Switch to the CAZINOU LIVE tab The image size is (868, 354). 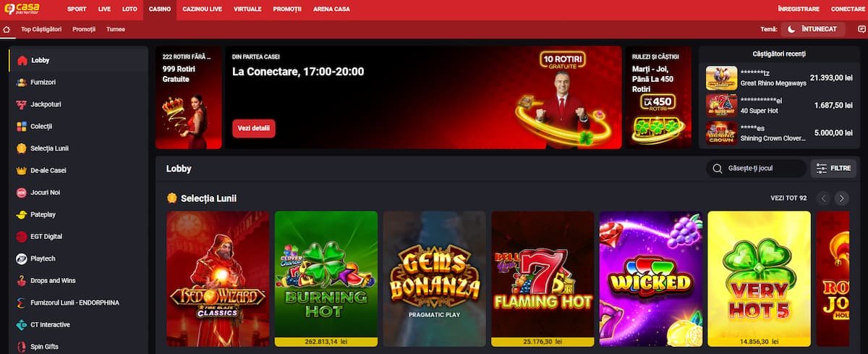click(202, 9)
